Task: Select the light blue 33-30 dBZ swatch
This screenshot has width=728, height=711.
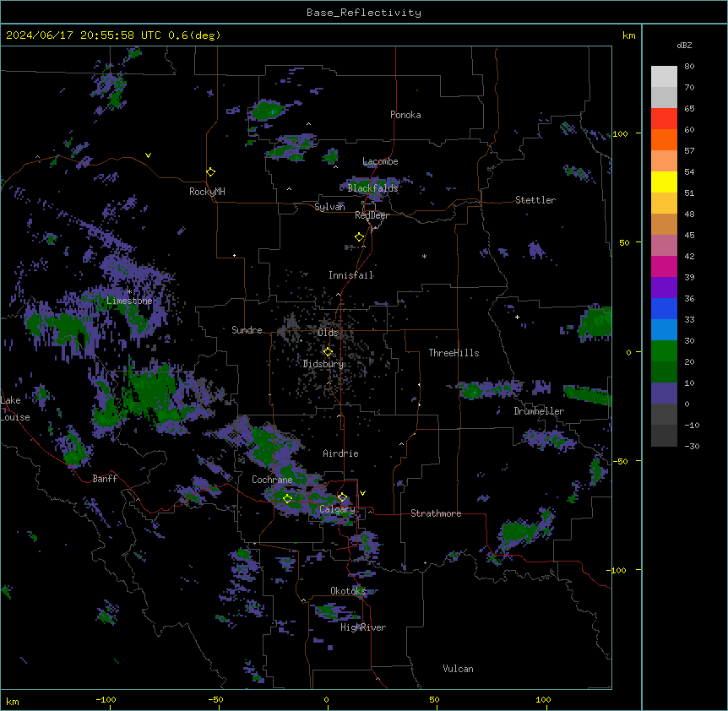Action: 664,329
